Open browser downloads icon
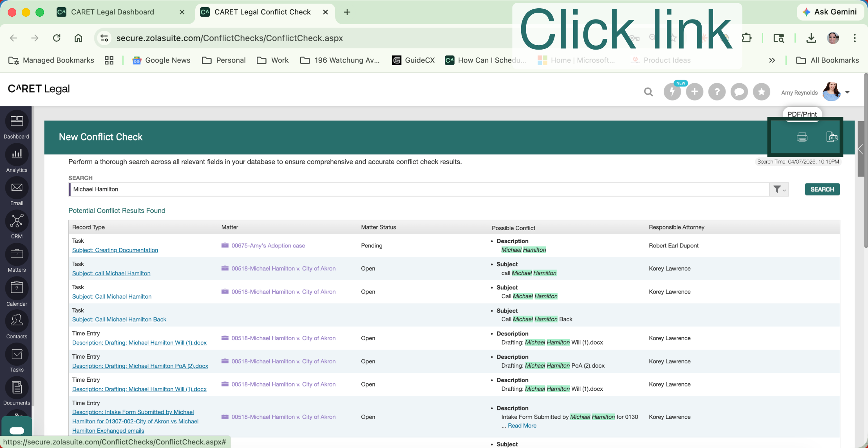This screenshot has height=448, width=868. (x=811, y=38)
